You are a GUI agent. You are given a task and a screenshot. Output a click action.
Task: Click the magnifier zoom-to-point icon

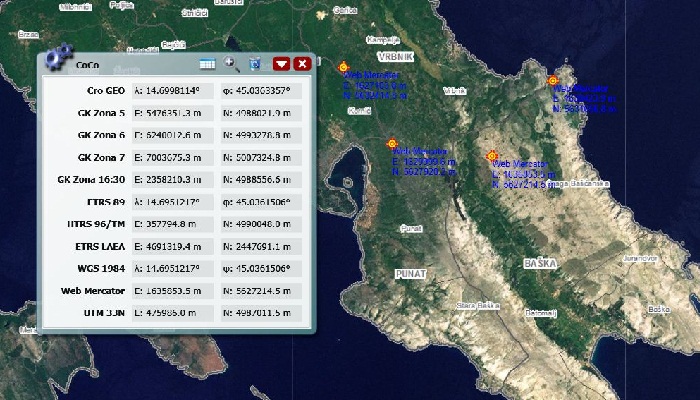click(x=232, y=64)
